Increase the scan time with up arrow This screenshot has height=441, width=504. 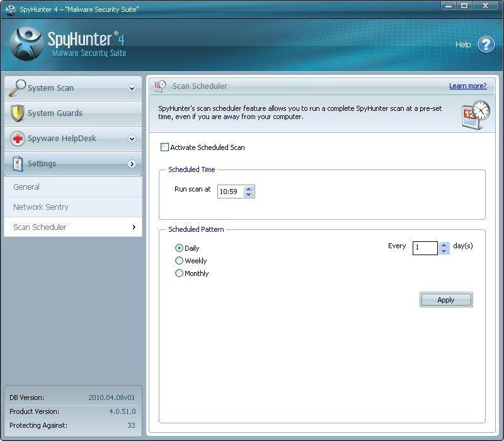[x=248, y=188]
